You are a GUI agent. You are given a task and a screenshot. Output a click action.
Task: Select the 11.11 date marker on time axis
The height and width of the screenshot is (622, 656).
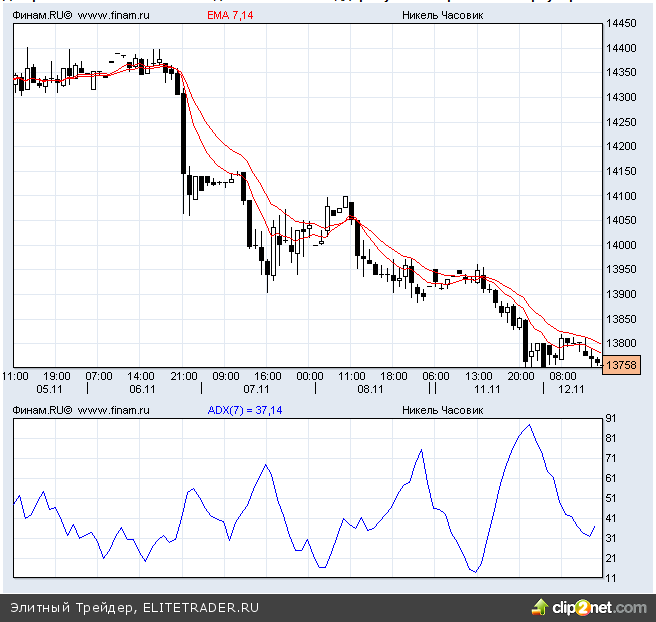click(487, 389)
